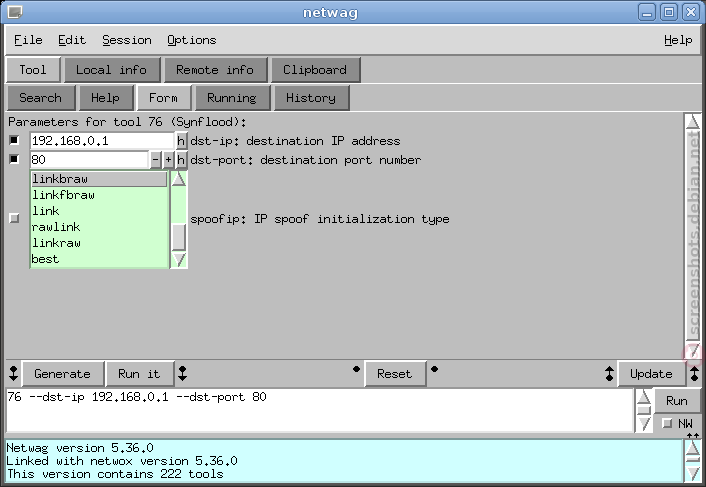The height and width of the screenshot is (487, 706).
Task: Select linkfbraw in the spoofip list
Action: (x=99, y=195)
